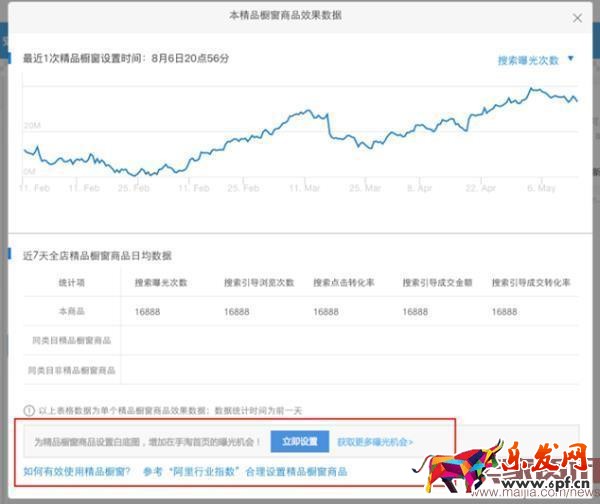Click the 搜索引导浏览次数 column header
The width and height of the screenshot is (600, 504).
[x=259, y=283]
